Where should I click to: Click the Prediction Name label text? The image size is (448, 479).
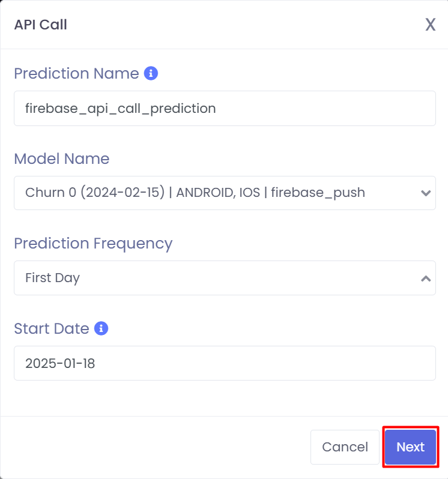[x=76, y=74]
